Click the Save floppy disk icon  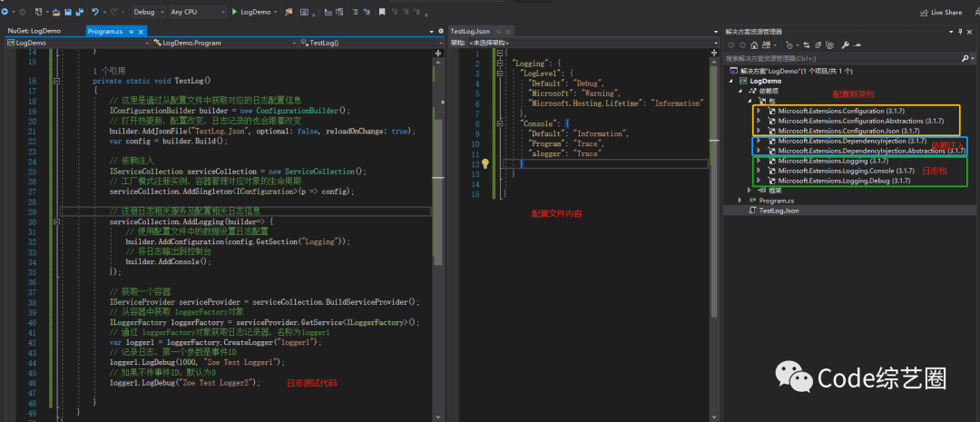[67, 12]
